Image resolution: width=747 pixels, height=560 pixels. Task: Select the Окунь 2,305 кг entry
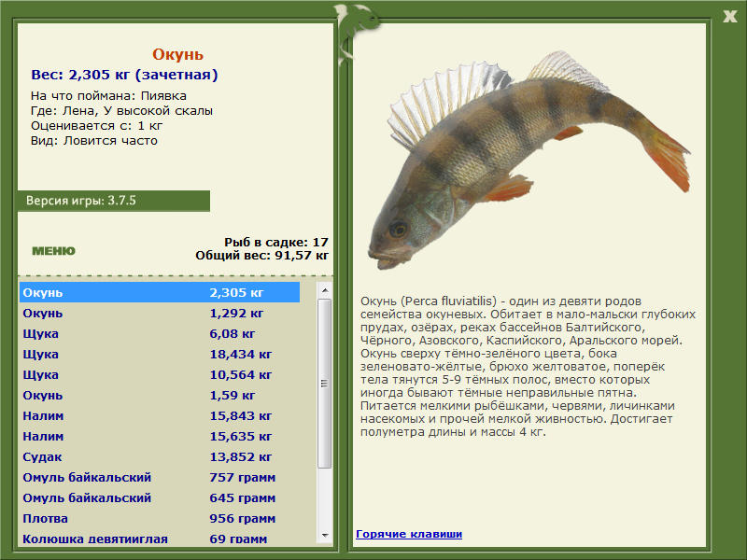160,292
